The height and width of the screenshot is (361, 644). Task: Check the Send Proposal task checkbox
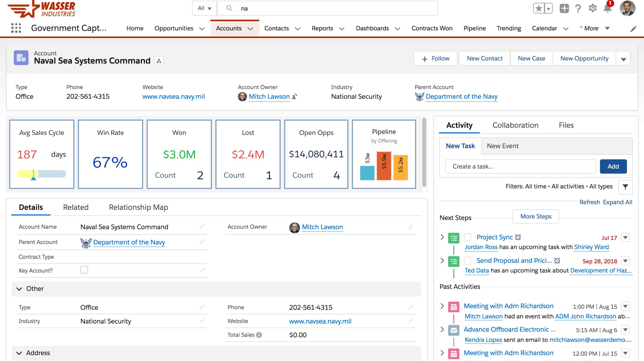point(467,261)
